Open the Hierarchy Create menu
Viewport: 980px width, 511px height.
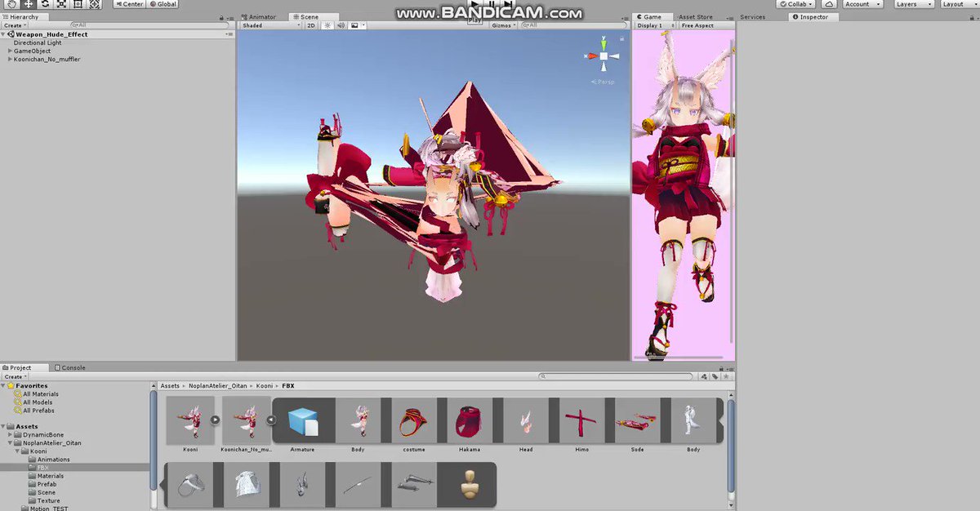pos(15,25)
